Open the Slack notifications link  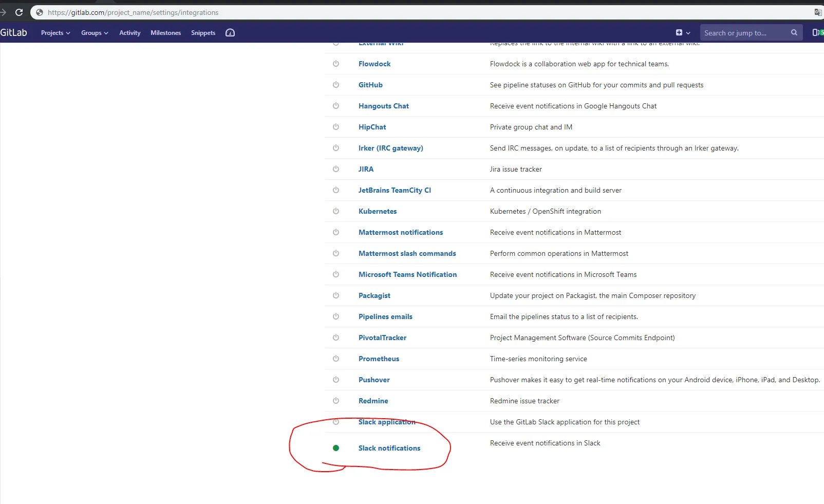[x=389, y=448]
